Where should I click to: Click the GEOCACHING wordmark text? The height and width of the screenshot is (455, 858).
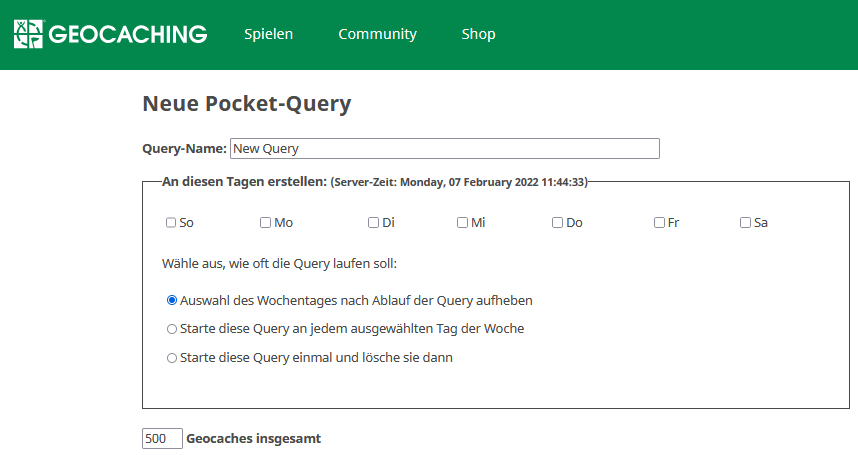[128, 34]
